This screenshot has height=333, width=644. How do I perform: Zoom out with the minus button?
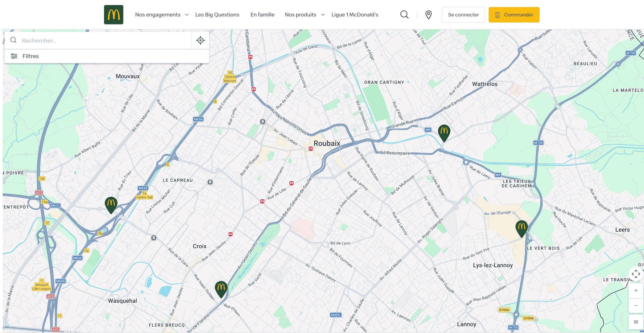(636, 305)
